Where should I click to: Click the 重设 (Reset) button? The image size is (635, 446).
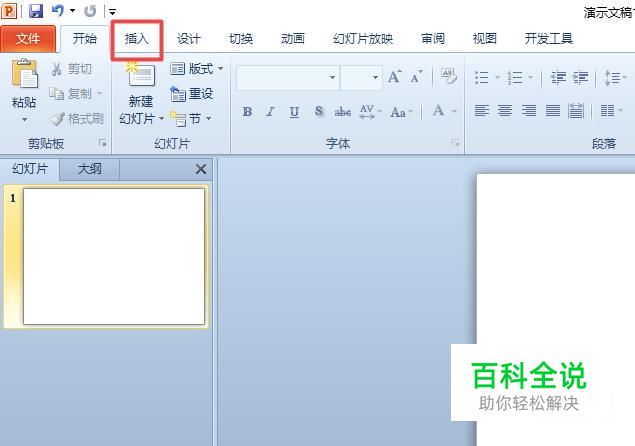[x=192, y=94]
